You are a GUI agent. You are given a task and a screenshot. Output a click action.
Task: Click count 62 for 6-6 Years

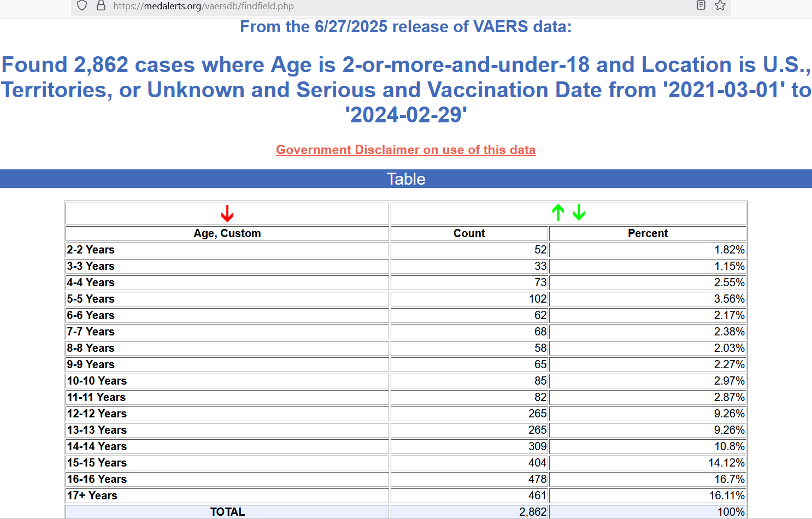click(x=540, y=315)
